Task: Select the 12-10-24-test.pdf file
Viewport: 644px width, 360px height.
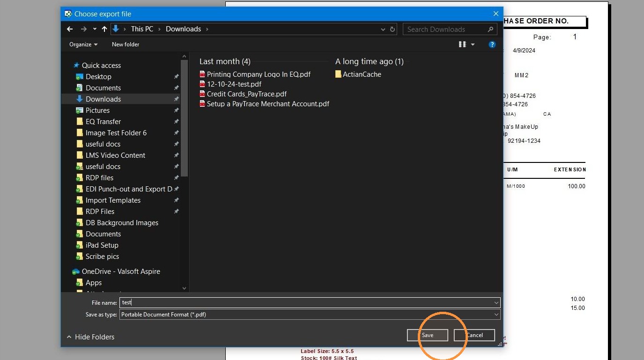Action: tap(234, 84)
